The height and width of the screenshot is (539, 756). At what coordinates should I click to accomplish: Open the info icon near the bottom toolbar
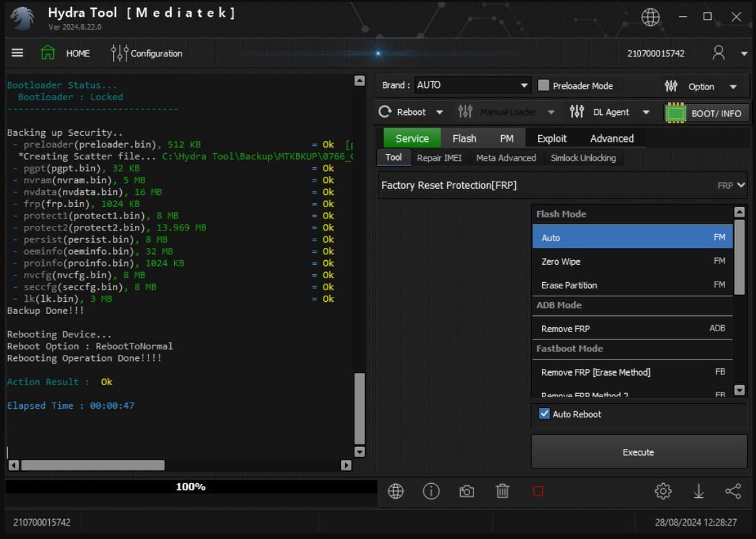tap(431, 491)
